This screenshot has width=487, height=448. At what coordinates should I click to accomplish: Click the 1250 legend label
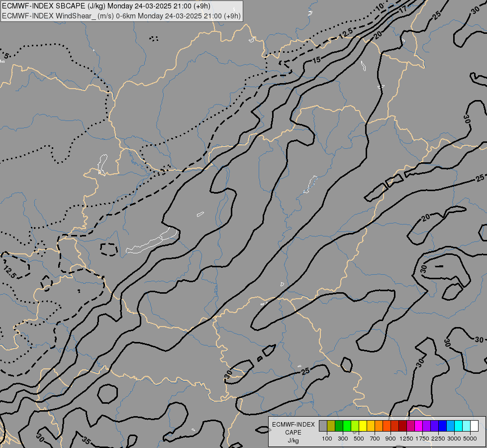pyautogui.click(x=406, y=439)
